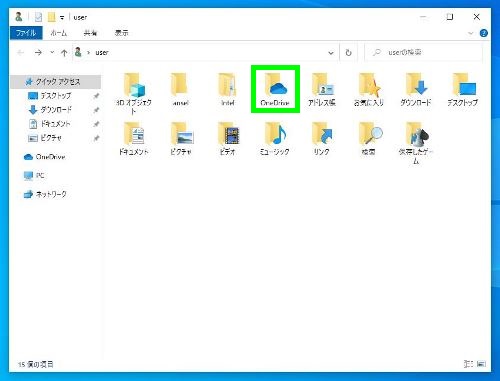Select クイック アクセス in navigation pane
500x381 pixels.
coord(56,82)
